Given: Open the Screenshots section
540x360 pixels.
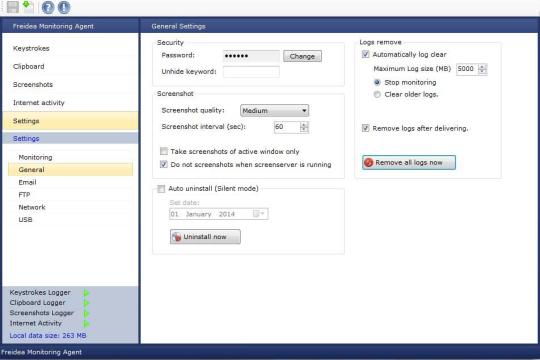Looking at the screenshot, I should (x=70, y=84).
